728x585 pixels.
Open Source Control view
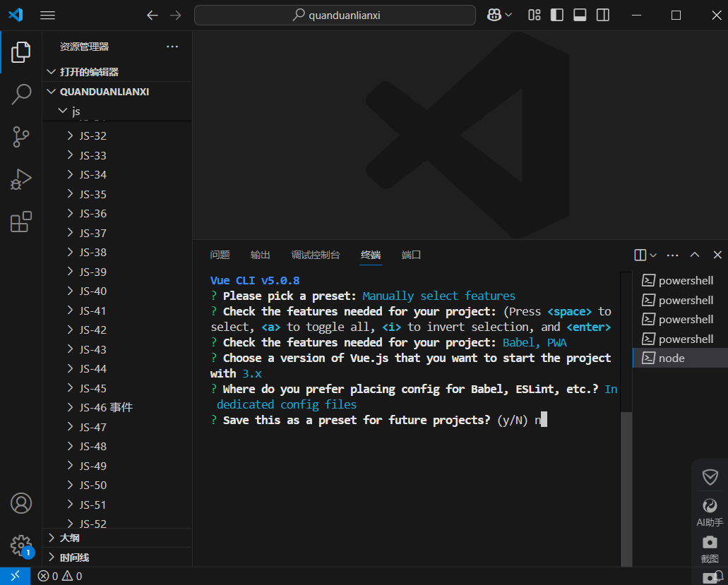point(21,137)
